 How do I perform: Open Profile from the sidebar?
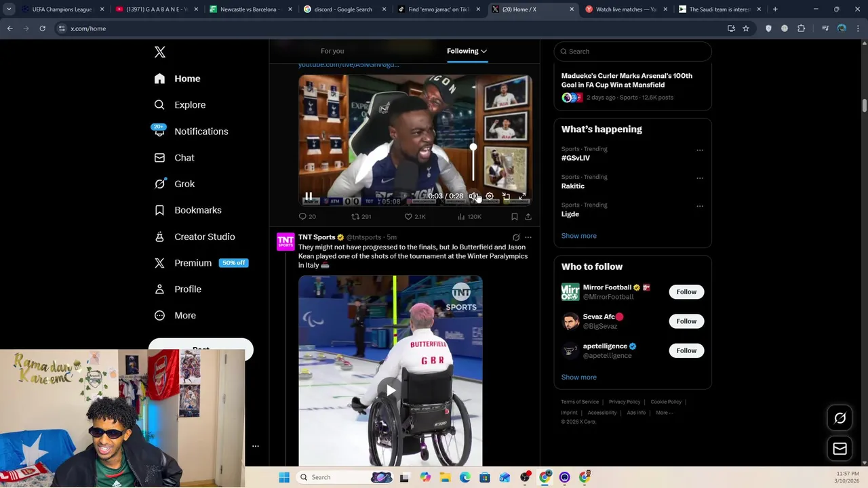[x=178, y=289]
